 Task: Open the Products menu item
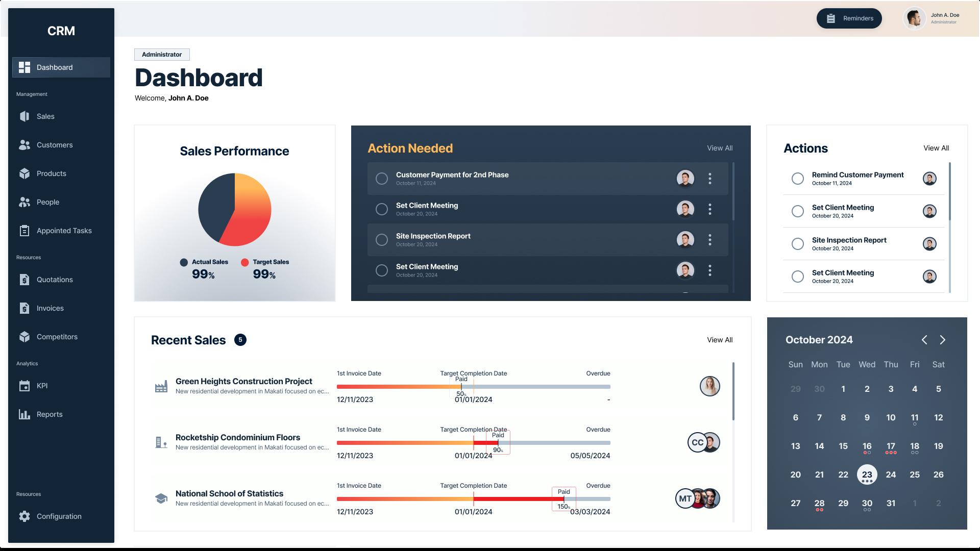(61, 173)
